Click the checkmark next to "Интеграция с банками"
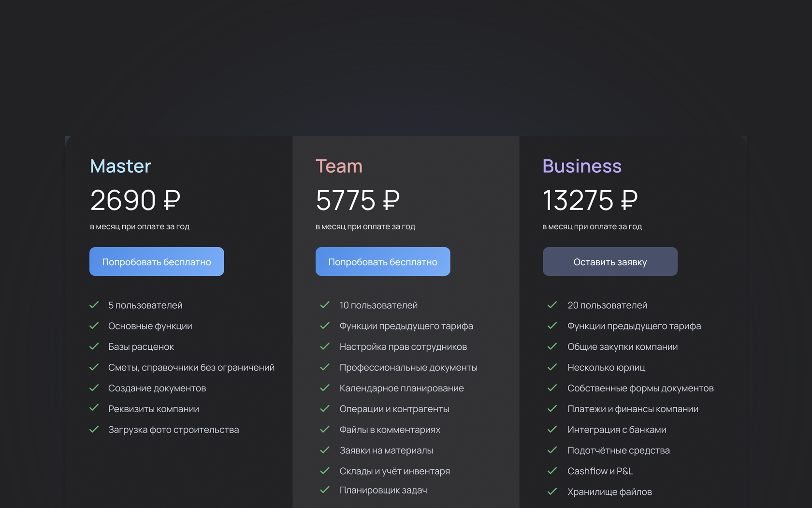Screen dimensions: 812x508 (552, 429)
